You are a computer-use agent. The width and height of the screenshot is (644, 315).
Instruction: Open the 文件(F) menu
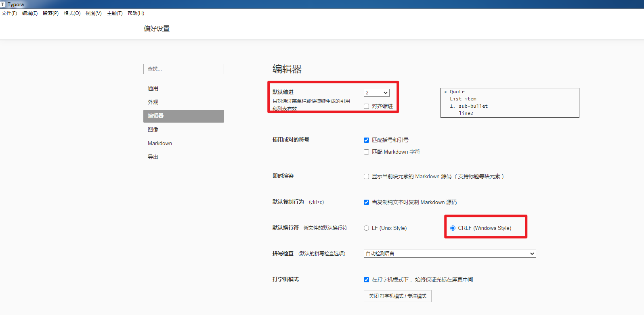(9, 13)
